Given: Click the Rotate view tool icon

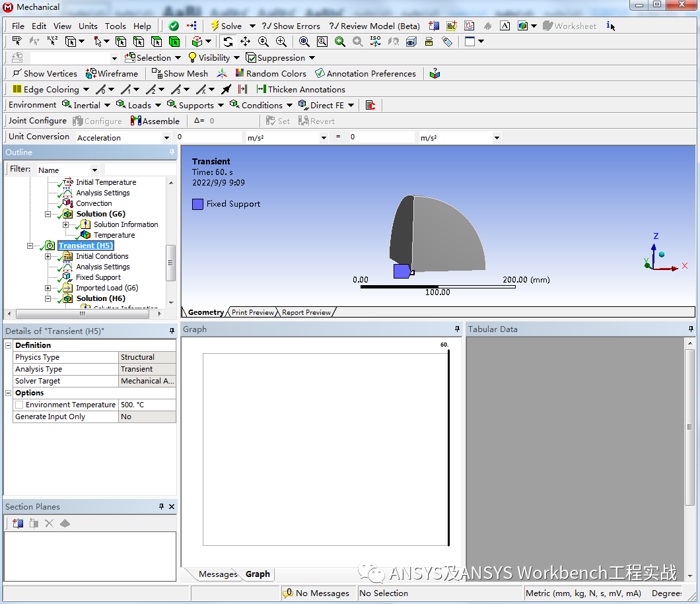Looking at the screenshot, I should click(228, 42).
